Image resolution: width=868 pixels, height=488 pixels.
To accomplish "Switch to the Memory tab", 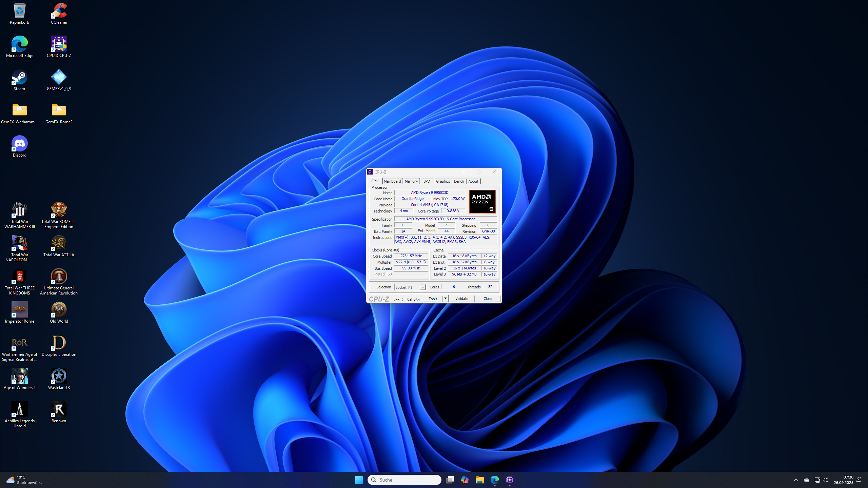I will coord(411,181).
